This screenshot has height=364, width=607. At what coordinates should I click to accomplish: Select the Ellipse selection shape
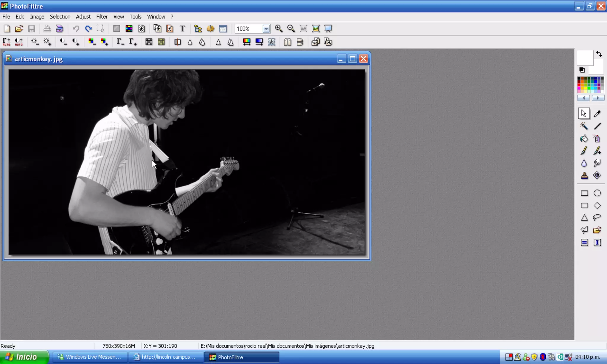tap(597, 193)
